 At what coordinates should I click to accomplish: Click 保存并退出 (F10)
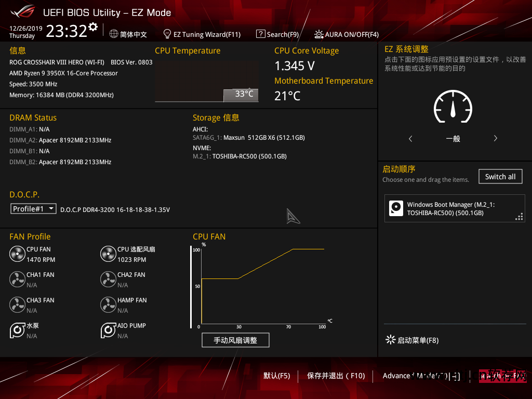point(336,376)
